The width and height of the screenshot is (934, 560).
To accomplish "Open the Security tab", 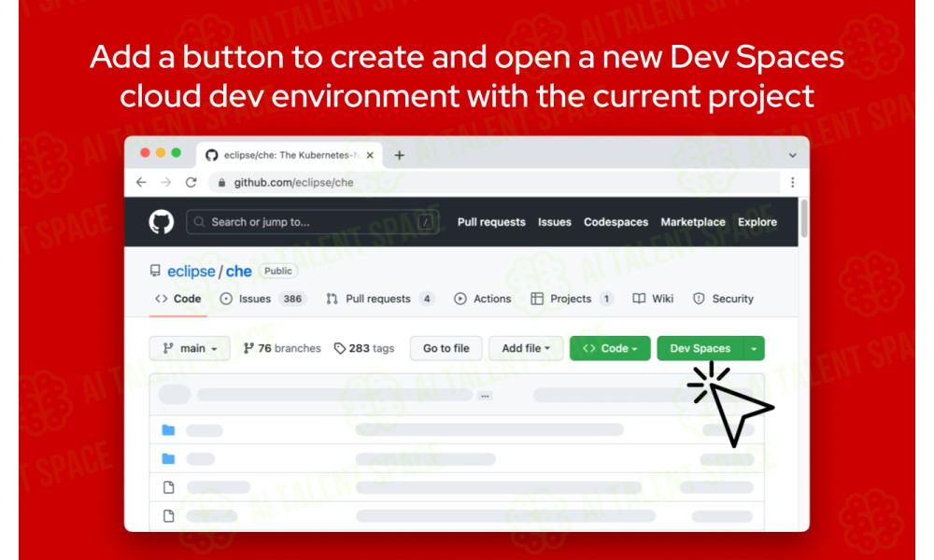I will [x=723, y=299].
